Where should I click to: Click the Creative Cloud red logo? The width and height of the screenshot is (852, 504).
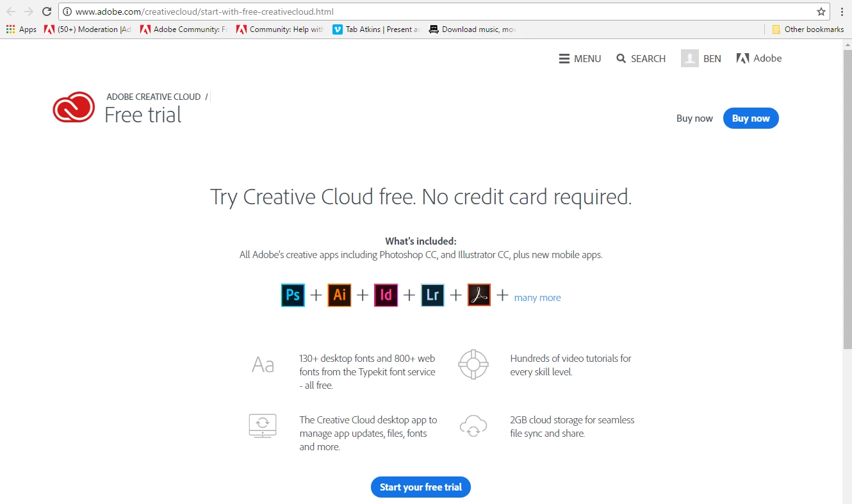point(74,107)
